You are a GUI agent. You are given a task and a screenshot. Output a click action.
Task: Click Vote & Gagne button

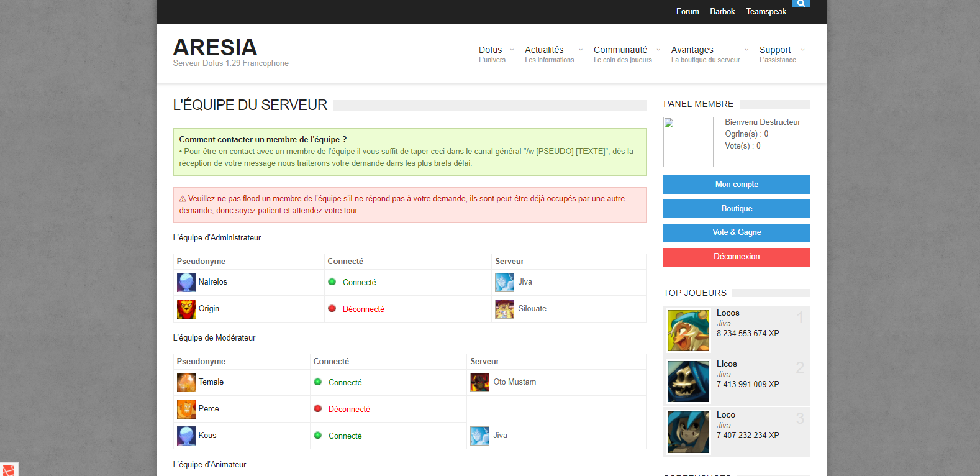pos(737,232)
